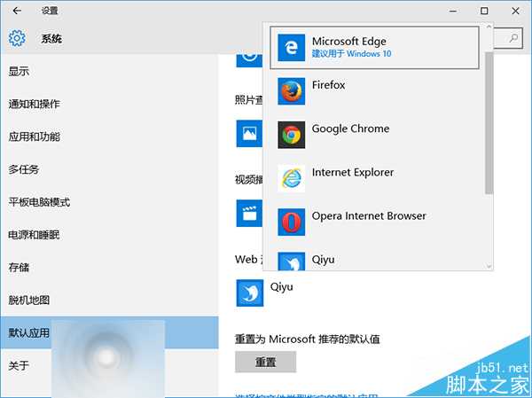532x398 pixels.
Task: Open 存储 settings category
Action: (109, 268)
